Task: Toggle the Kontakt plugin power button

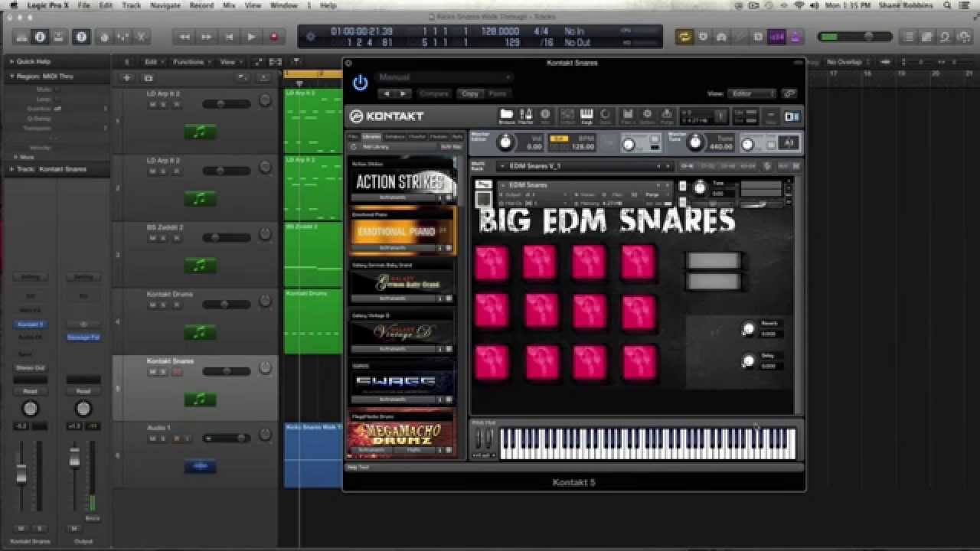Action: [360, 83]
